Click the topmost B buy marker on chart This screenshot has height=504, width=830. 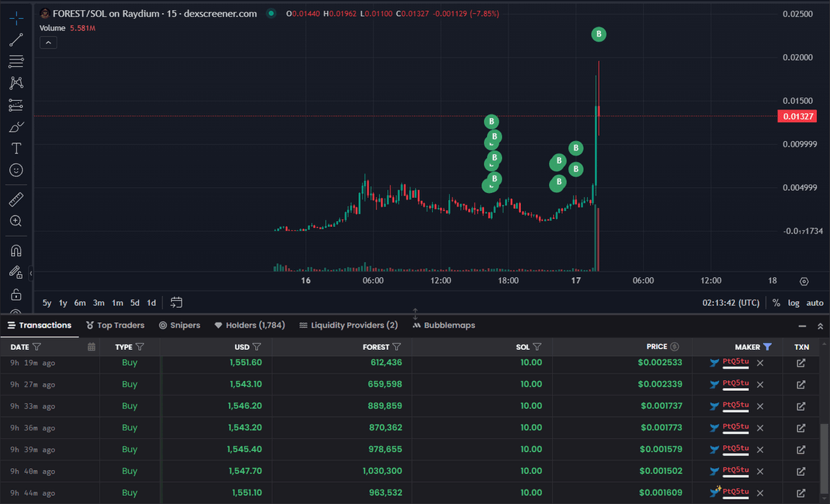point(599,35)
